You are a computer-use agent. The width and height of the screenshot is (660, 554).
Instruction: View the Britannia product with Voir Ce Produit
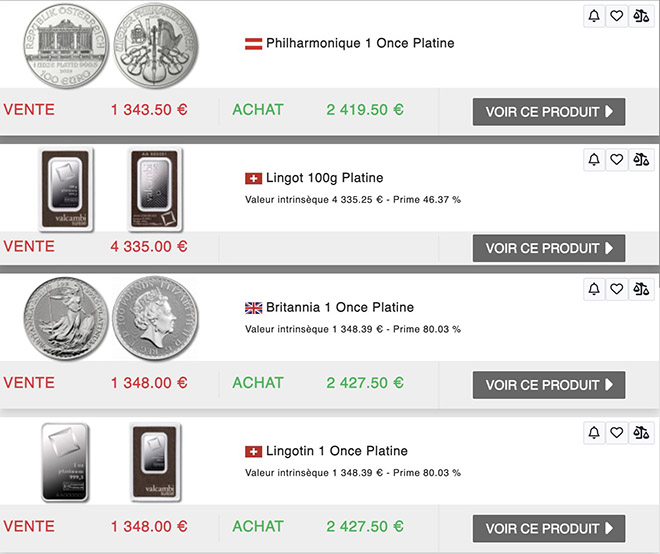pos(549,384)
